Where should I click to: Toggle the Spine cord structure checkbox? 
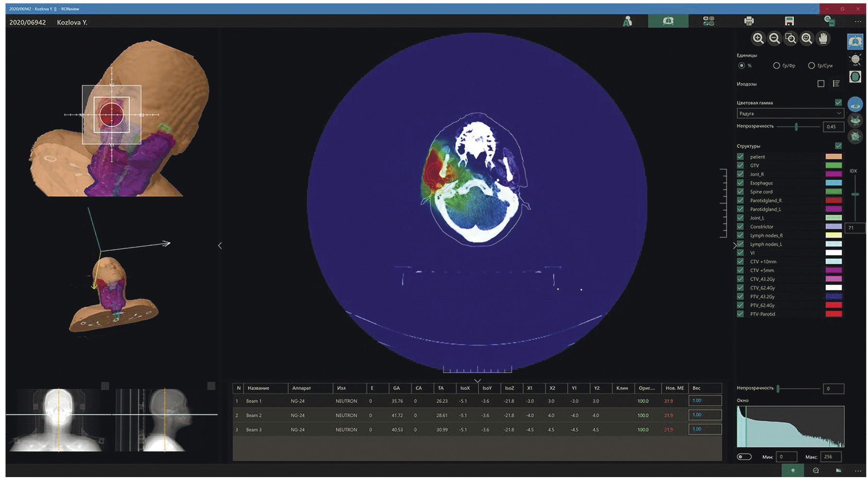[740, 191]
